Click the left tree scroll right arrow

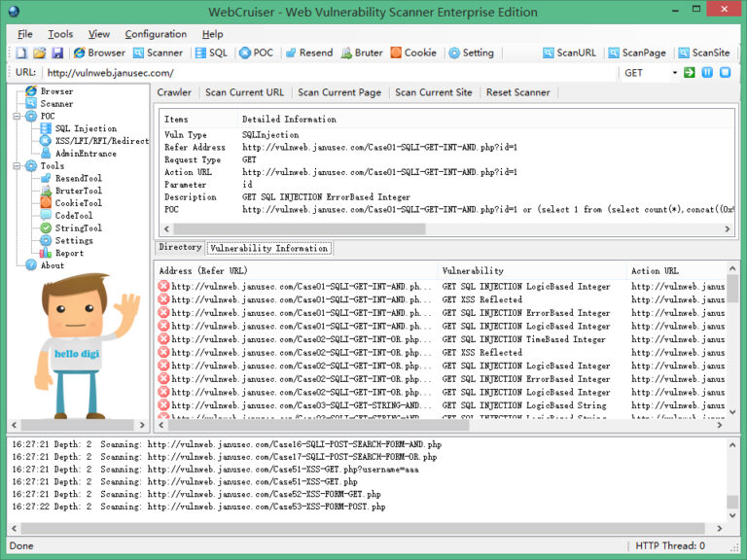coord(142,425)
